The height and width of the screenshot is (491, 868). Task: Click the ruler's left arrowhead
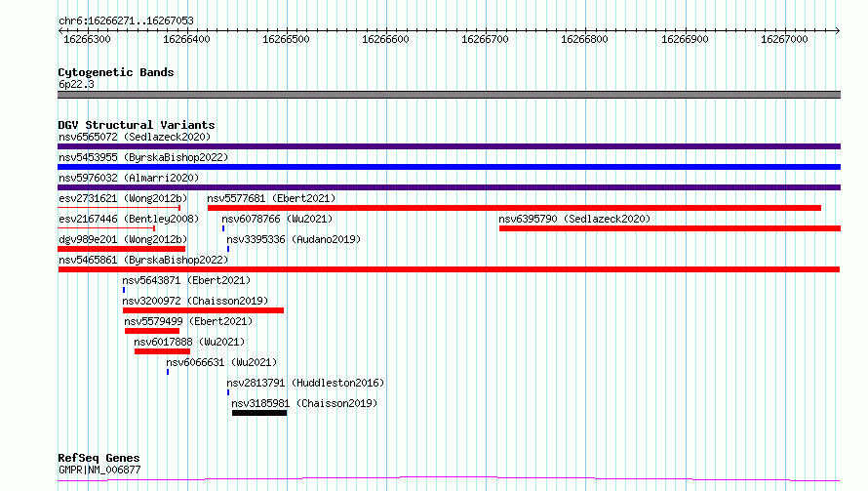60,30
